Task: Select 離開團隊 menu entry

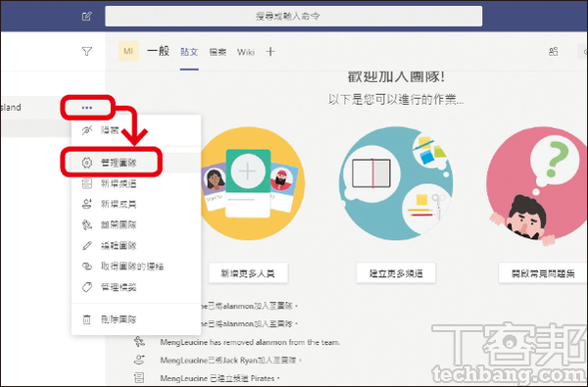Action: (136, 224)
